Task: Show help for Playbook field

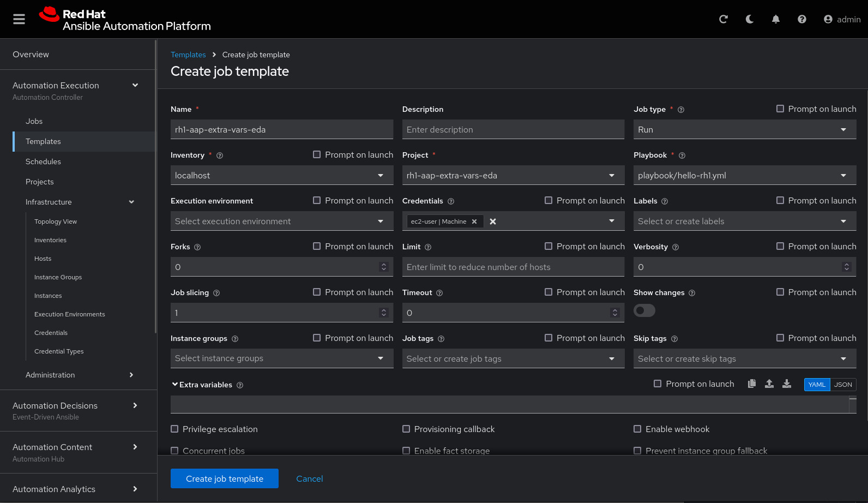Action: pyautogui.click(x=682, y=155)
